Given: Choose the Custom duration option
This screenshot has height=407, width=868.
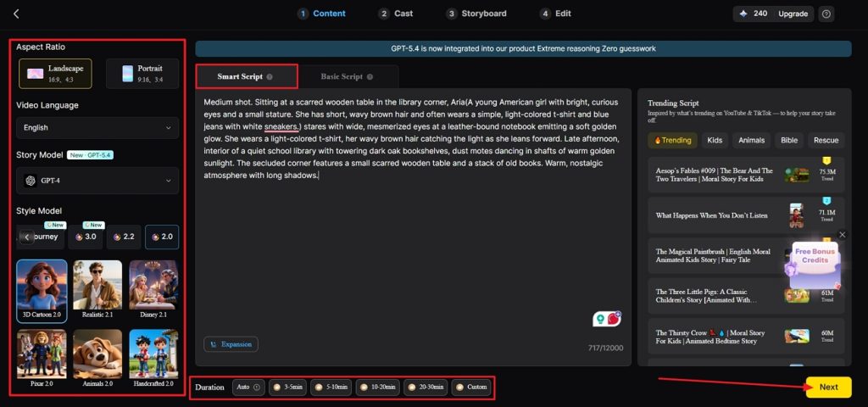Looking at the screenshot, I should tap(471, 387).
